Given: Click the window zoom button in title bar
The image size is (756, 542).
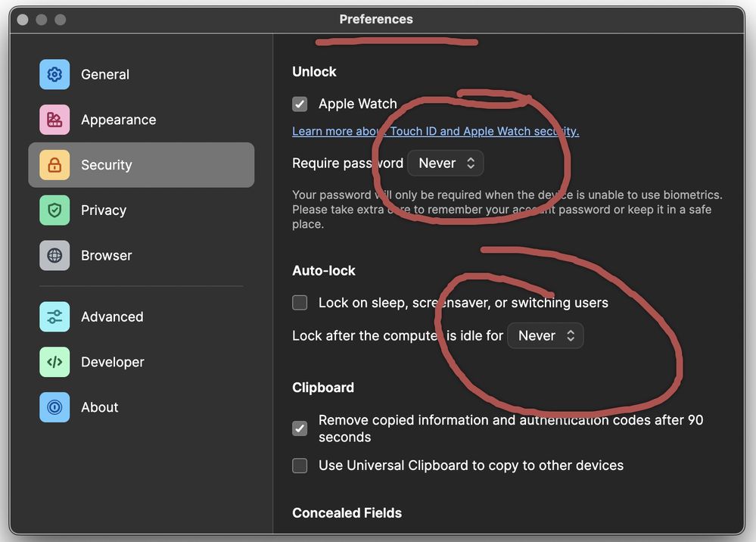Looking at the screenshot, I should click(61, 20).
